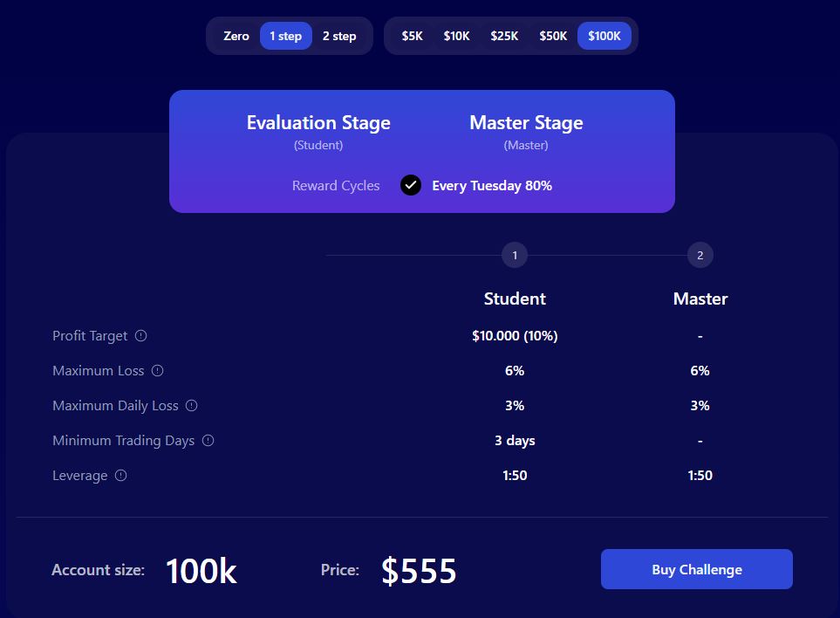Select the Master Stage heading
The image size is (840, 618).
pyautogui.click(x=525, y=123)
